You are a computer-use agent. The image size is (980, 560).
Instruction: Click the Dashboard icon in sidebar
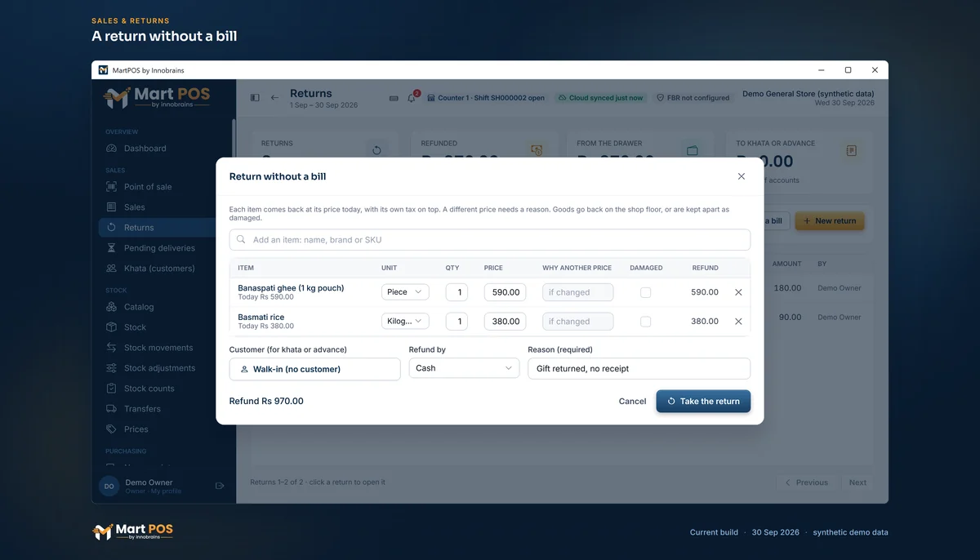tap(111, 149)
